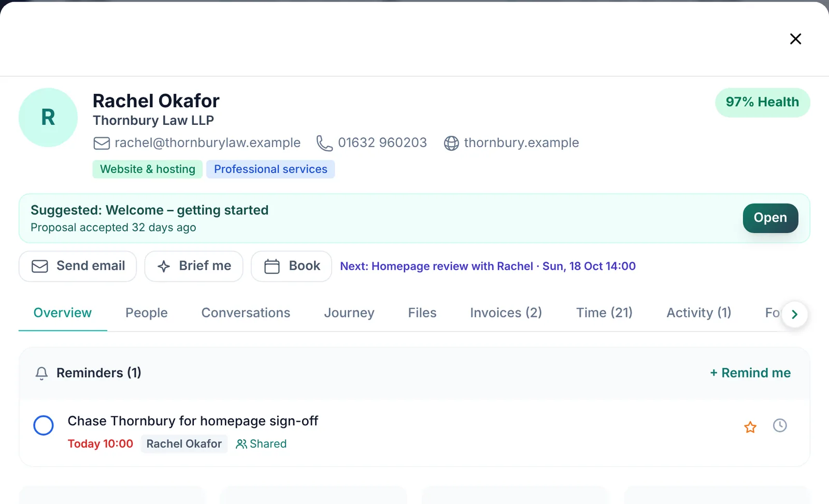Star the Chase Thornbury reminder
Screen dimensions: 829x504
(750, 427)
